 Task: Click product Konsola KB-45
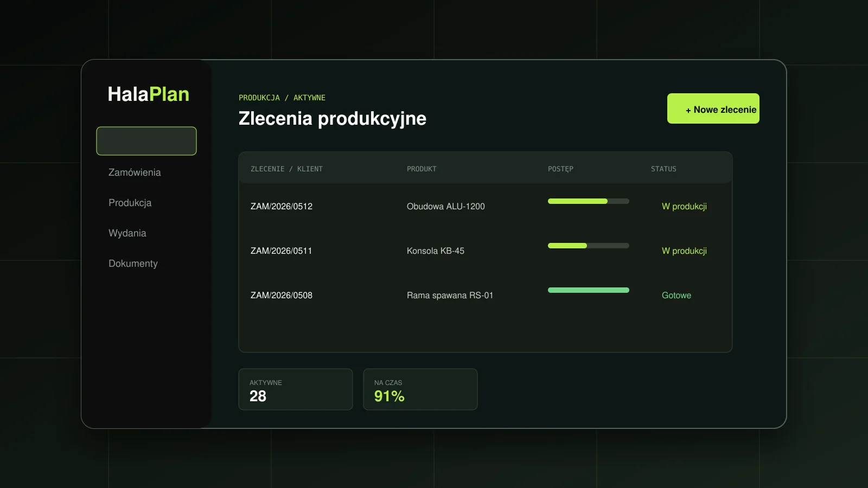[x=436, y=251]
